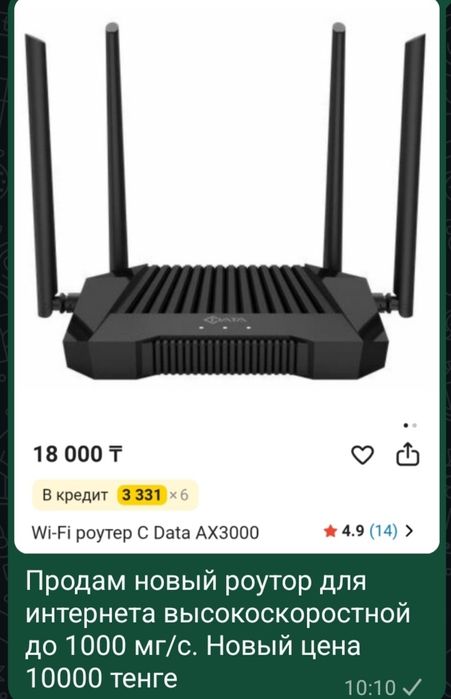This screenshot has width=451, height=699.
Task: Tap the leftmost router antenna in the photo
Action: coord(41,176)
